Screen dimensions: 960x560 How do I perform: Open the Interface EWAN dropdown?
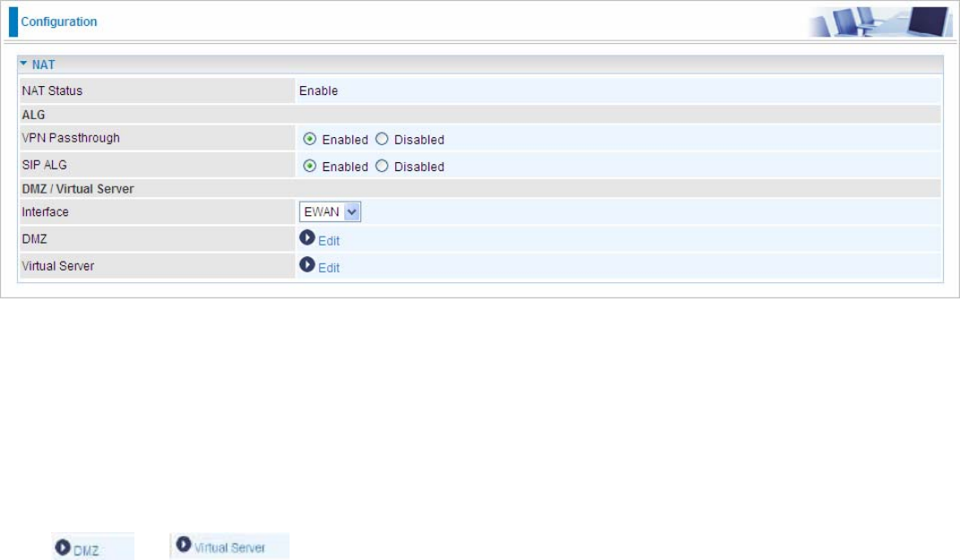tap(330, 211)
